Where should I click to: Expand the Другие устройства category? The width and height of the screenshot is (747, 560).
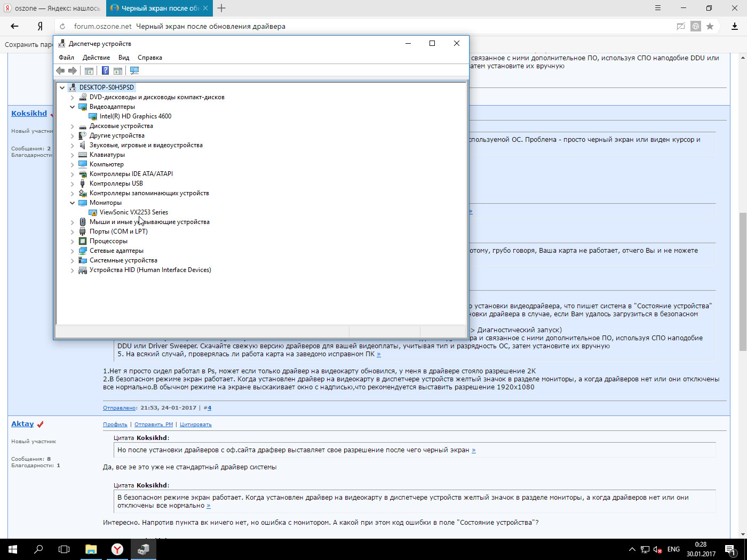click(x=73, y=135)
